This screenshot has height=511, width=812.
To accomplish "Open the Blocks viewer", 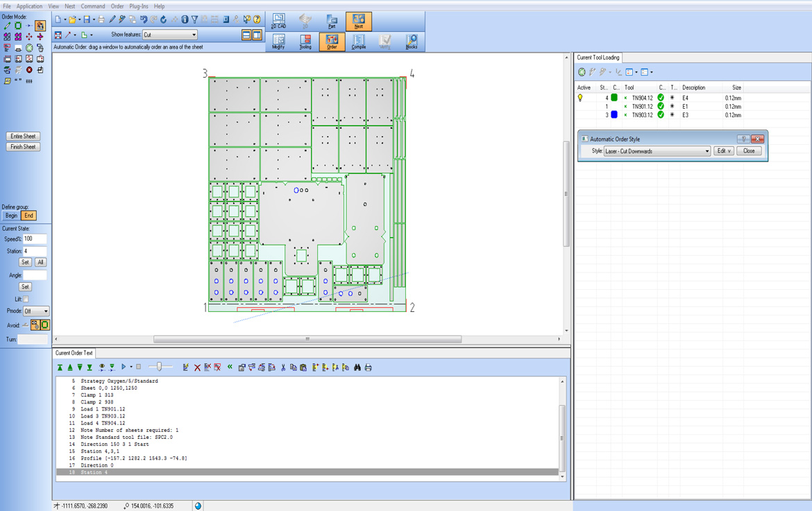I will (412, 42).
